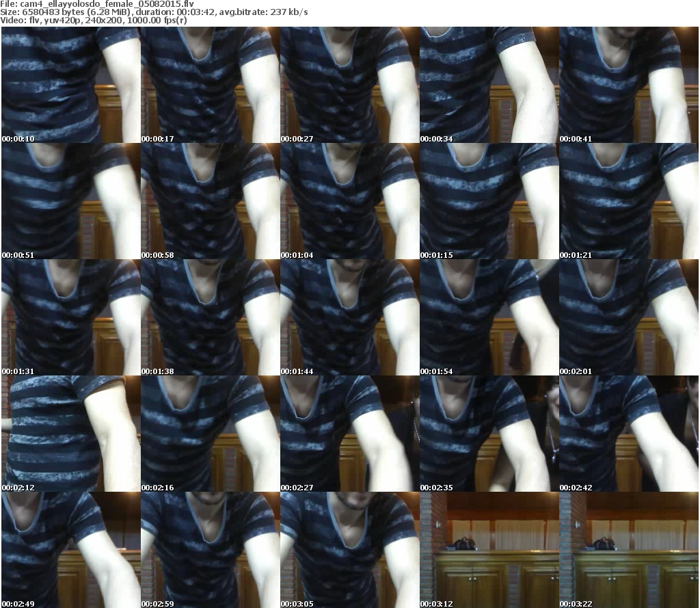Open the thumbnail frame at 00:01:04
700x608 pixels.
pos(349,201)
